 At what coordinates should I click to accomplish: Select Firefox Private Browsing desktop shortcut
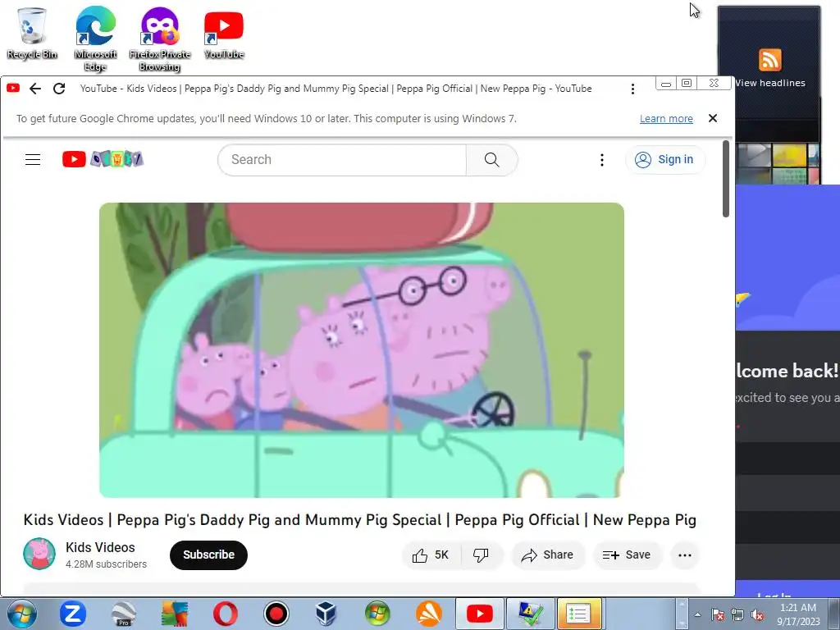(160, 39)
